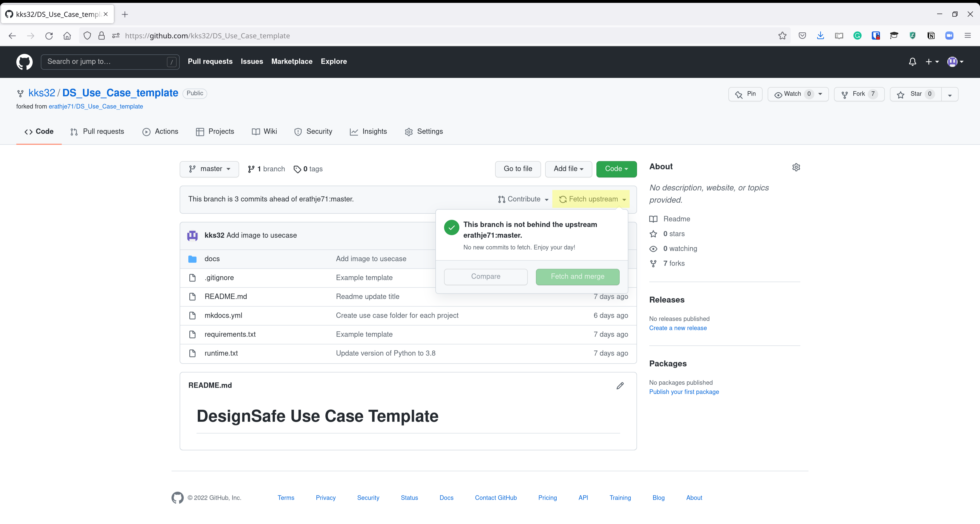Open the Insights tab
Viewport: 980px width, 524px height.
click(368, 132)
